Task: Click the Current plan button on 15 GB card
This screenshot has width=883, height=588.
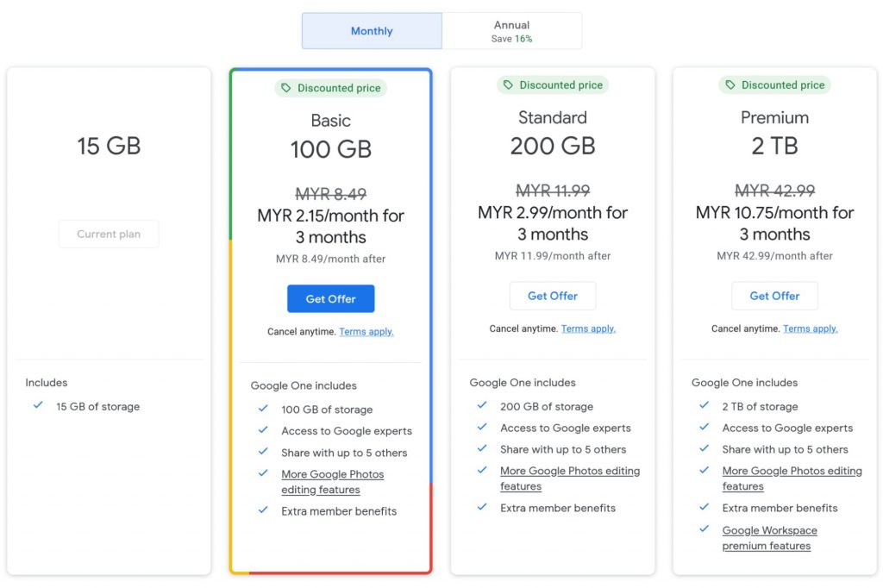Action: [x=109, y=234]
